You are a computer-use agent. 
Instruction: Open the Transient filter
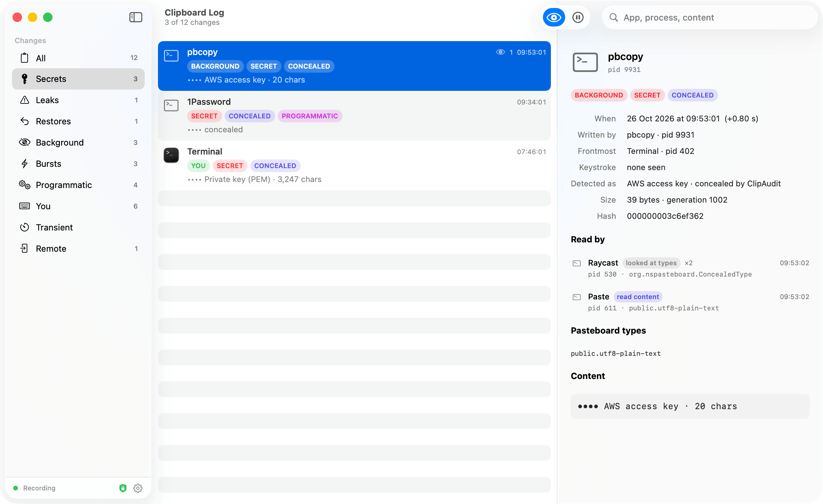pos(78,227)
